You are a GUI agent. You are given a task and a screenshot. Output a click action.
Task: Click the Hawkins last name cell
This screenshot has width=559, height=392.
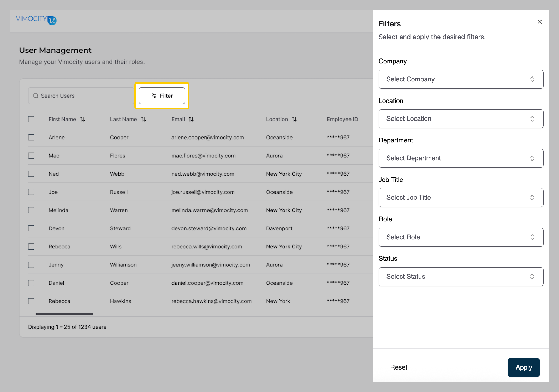(x=121, y=301)
